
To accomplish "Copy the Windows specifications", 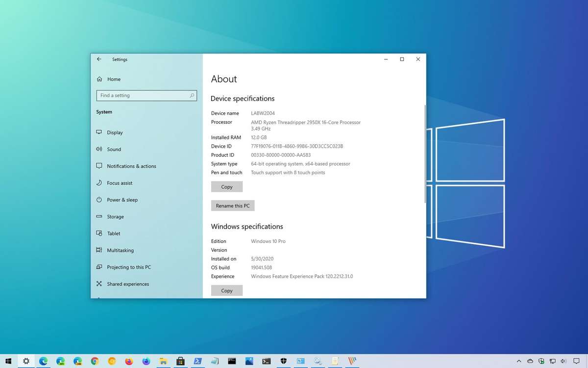I will (226, 290).
